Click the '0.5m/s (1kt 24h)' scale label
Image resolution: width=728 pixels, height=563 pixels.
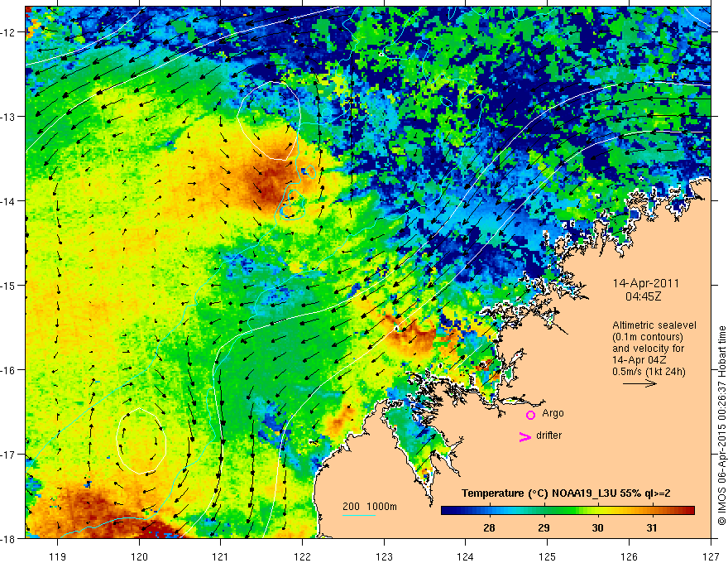point(649,372)
